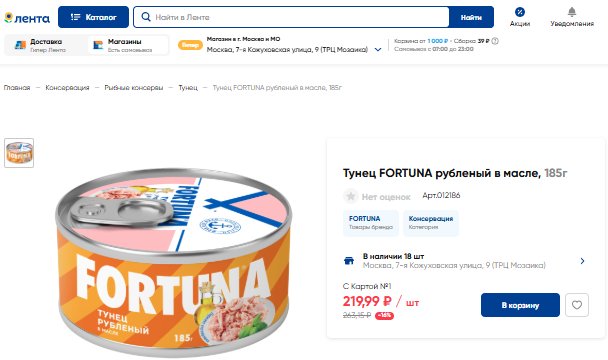Click the magnifier icon in search bar

click(146, 17)
